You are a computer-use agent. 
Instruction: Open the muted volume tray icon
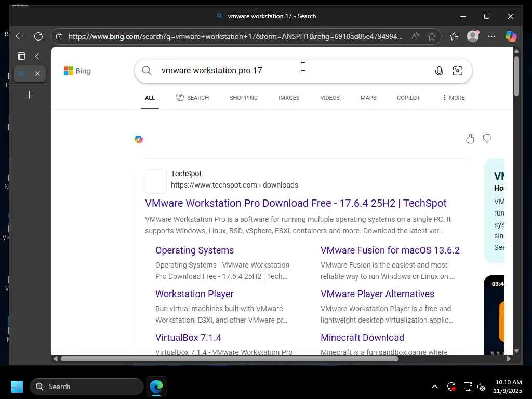click(481, 387)
